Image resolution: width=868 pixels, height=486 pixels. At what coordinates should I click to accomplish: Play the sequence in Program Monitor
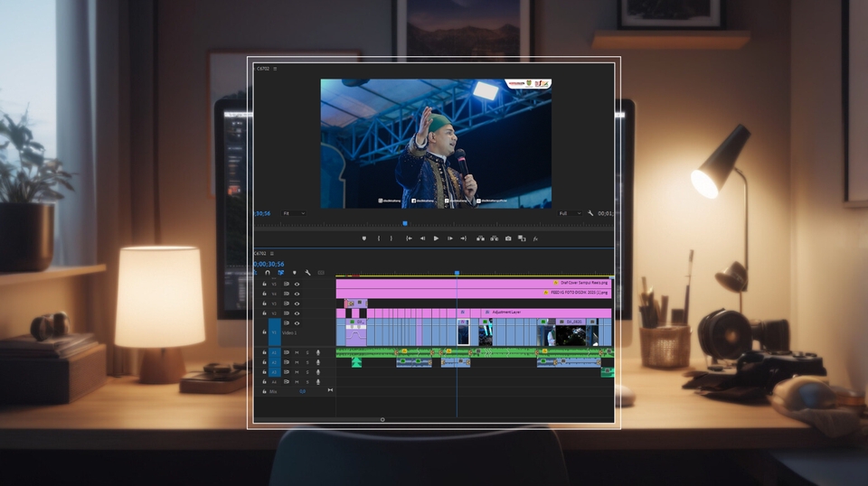[436, 238]
